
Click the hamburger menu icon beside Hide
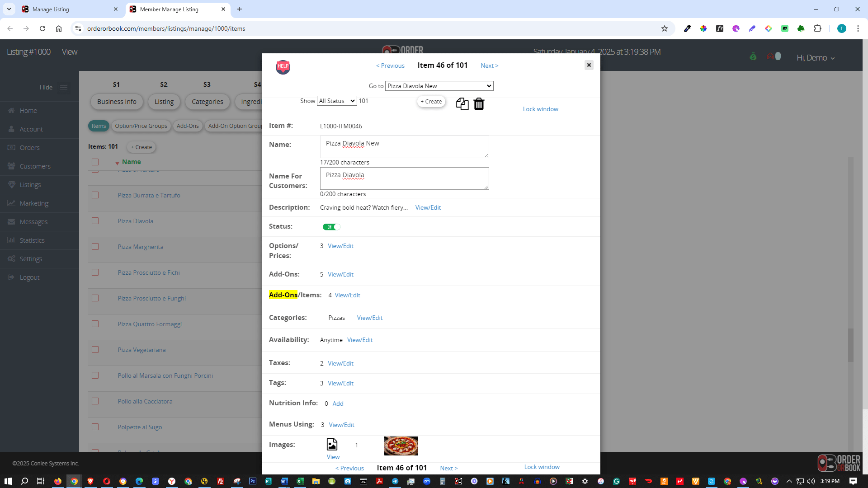[x=64, y=88]
